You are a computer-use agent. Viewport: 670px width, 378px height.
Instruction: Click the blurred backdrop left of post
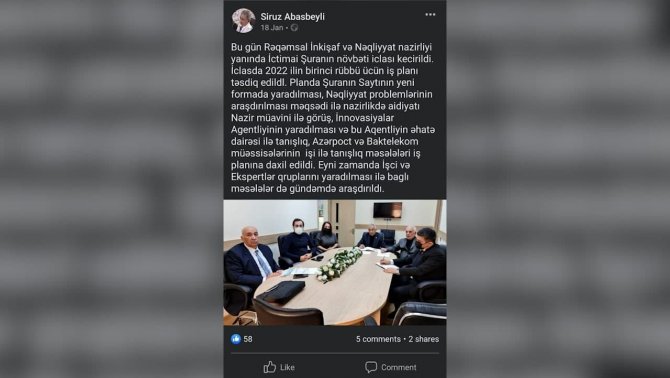coord(112,189)
